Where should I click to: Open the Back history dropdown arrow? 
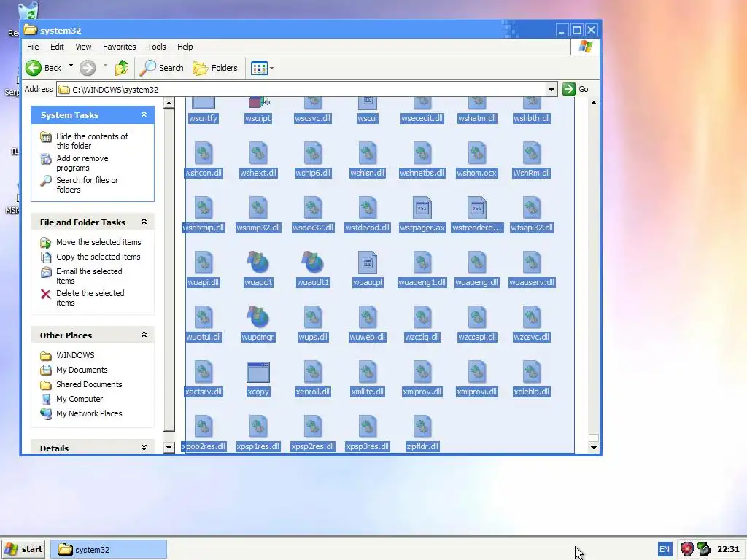tap(71, 66)
